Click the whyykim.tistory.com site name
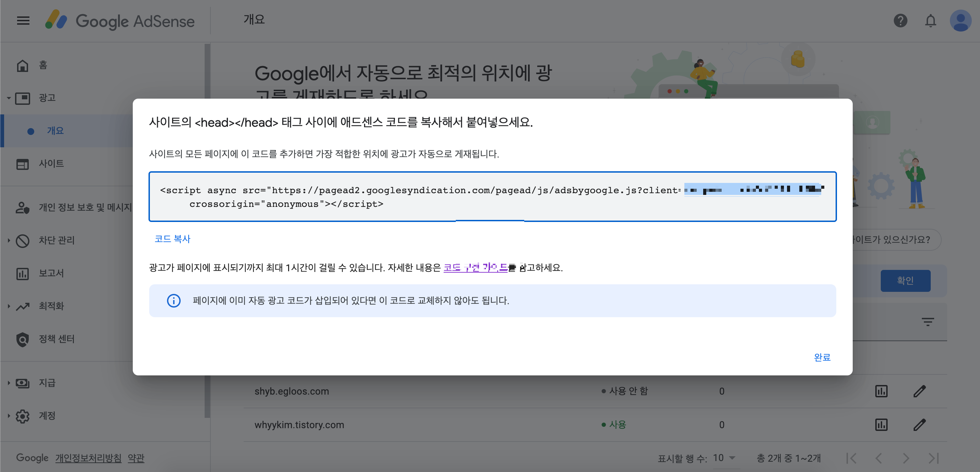Viewport: 980px width, 472px height. tap(299, 425)
